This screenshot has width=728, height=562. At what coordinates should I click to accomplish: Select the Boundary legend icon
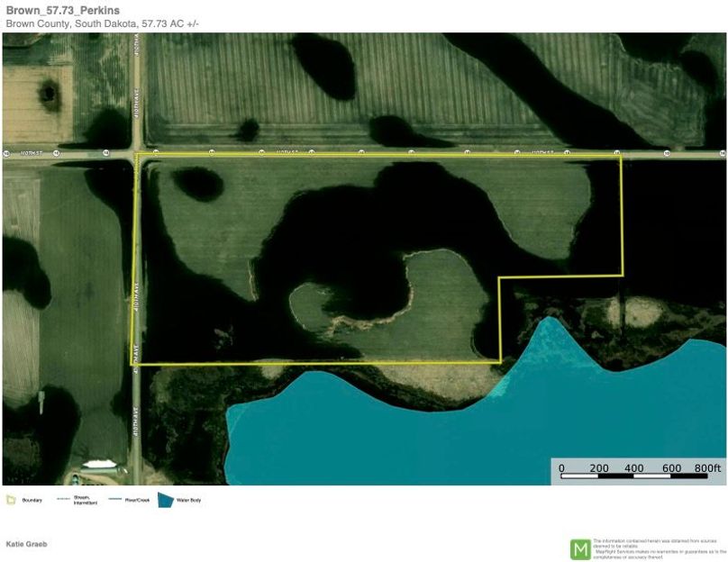pyautogui.click(x=10, y=501)
